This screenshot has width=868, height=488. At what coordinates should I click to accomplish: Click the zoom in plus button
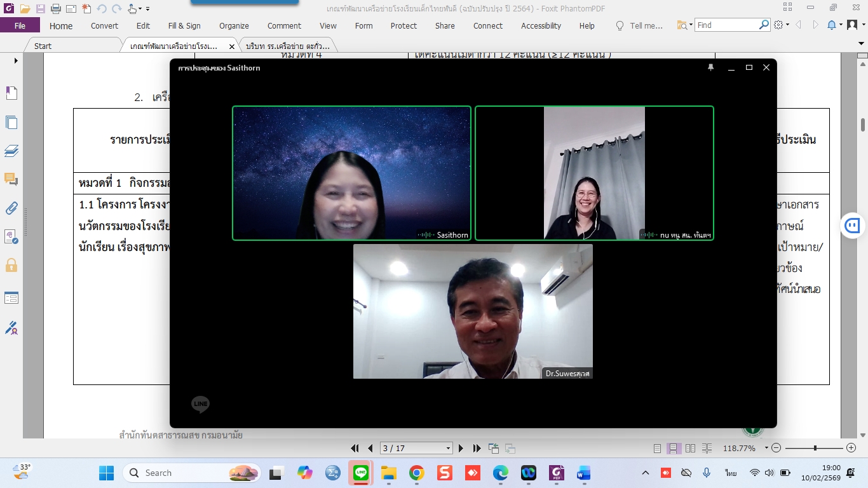[x=851, y=449]
